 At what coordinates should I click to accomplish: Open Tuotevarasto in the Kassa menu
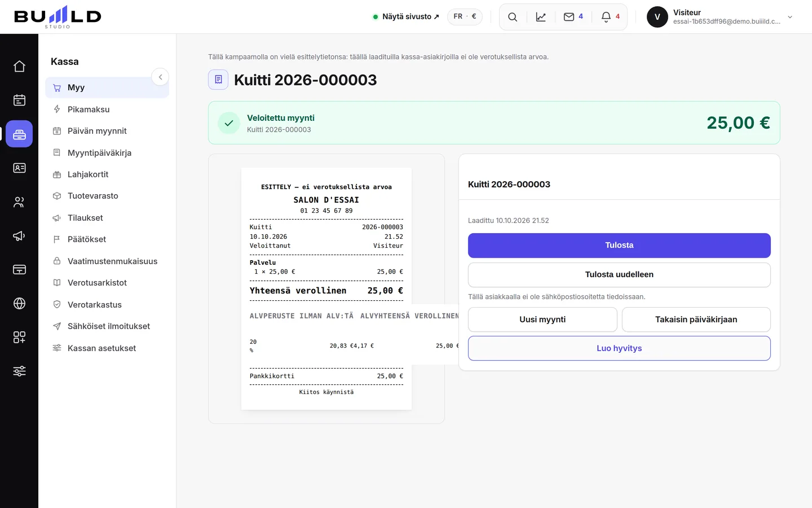click(x=107, y=196)
